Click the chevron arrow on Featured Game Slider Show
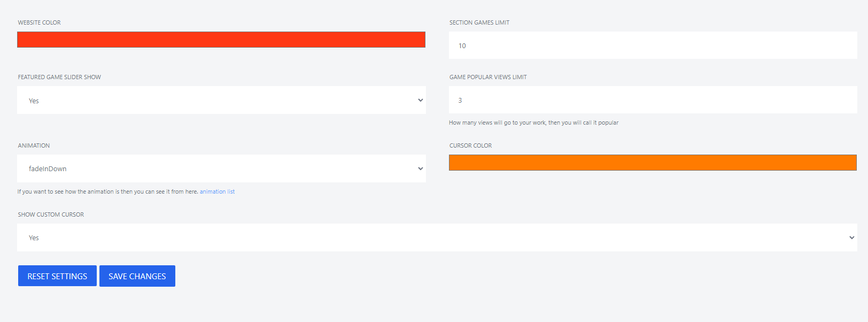The width and height of the screenshot is (868, 322). [x=421, y=101]
